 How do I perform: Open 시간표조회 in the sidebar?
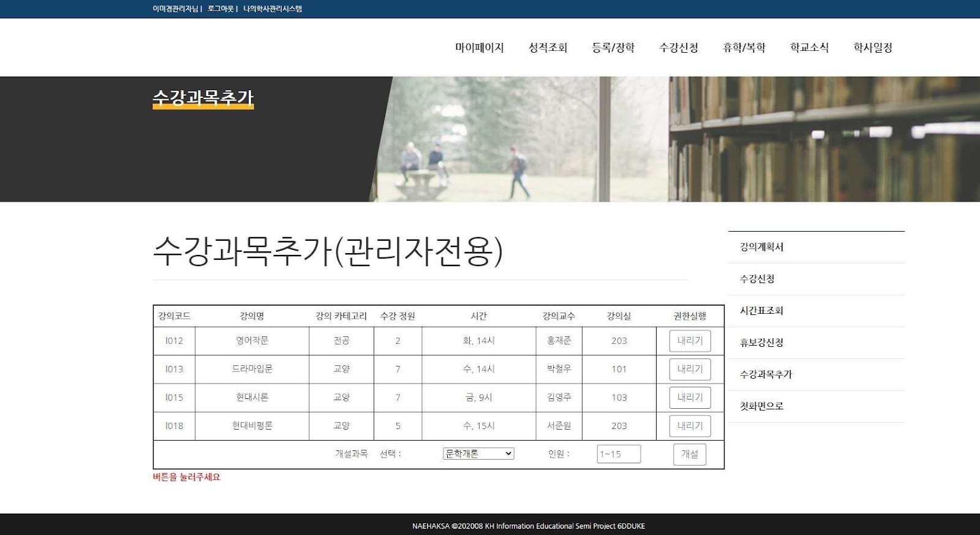816,311
